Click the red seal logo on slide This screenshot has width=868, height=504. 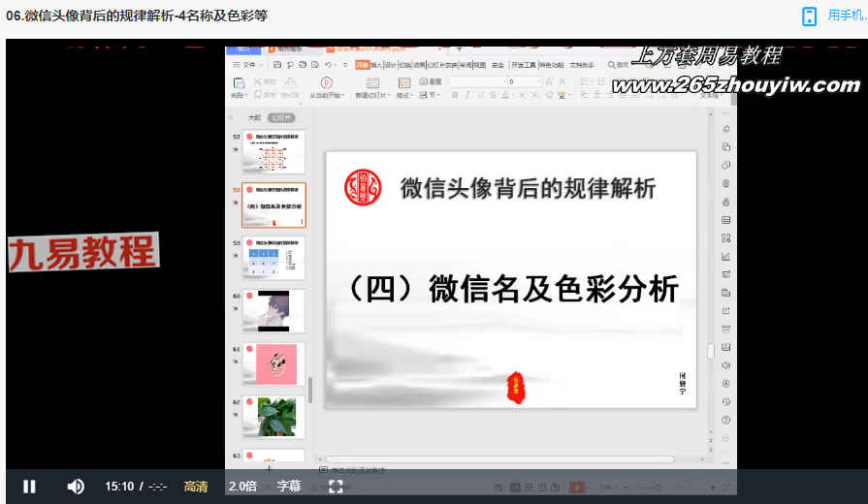363,187
